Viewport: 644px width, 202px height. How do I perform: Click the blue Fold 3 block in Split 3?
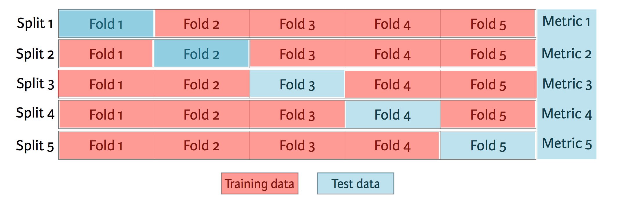[x=297, y=84]
